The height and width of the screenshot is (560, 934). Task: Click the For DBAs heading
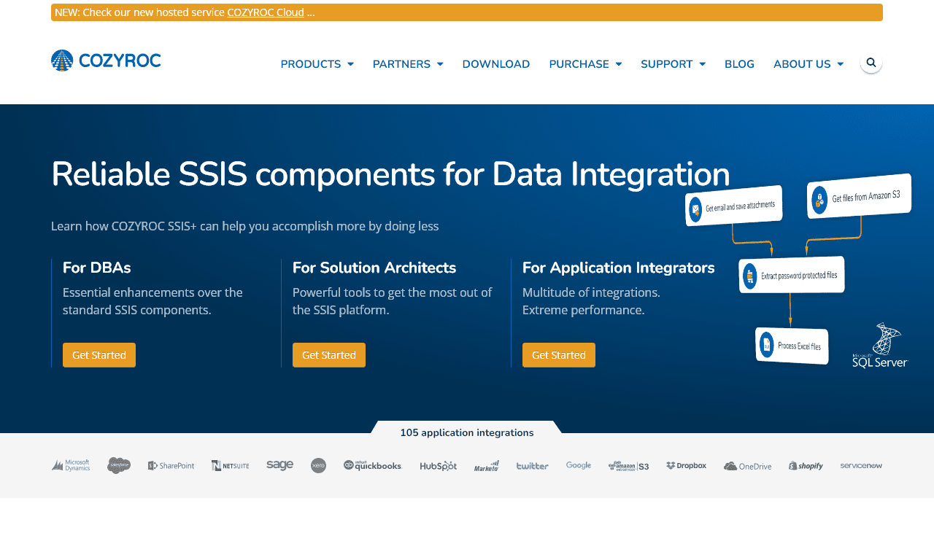(97, 268)
